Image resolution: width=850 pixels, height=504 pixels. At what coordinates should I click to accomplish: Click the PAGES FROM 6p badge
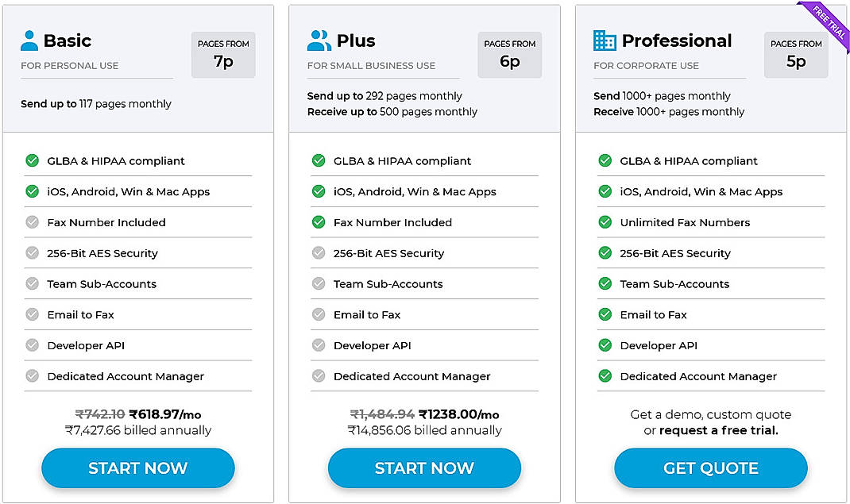tap(510, 54)
